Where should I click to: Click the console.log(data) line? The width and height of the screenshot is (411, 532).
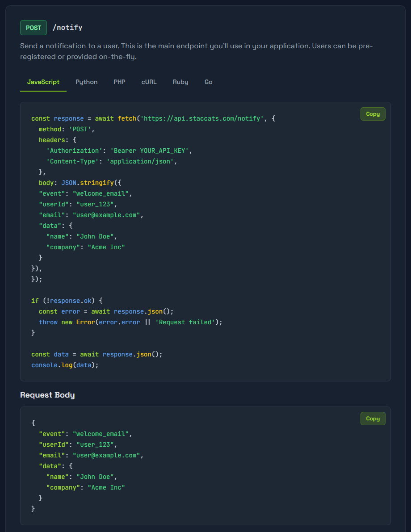point(65,365)
